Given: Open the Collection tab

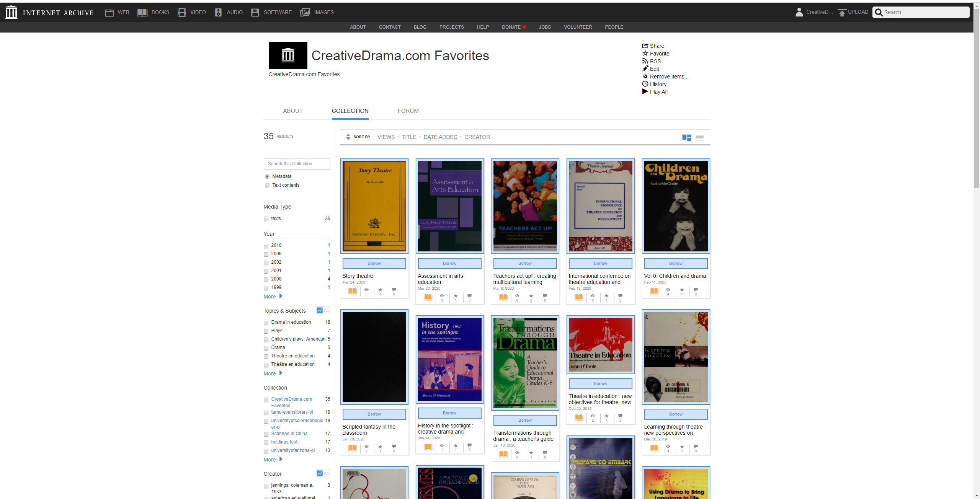Looking at the screenshot, I should pos(350,111).
